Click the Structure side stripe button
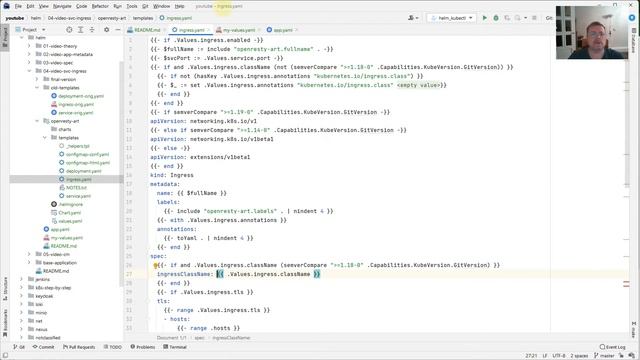Viewport: 640px width, 360px height. click(x=5, y=288)
